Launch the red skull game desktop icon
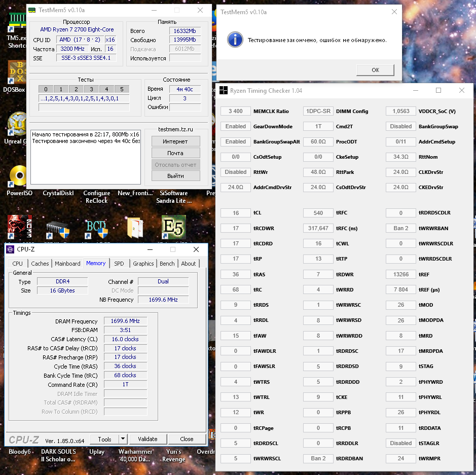Image resolution: width=476 pixels, height=475 pixels. coord(19,227)
